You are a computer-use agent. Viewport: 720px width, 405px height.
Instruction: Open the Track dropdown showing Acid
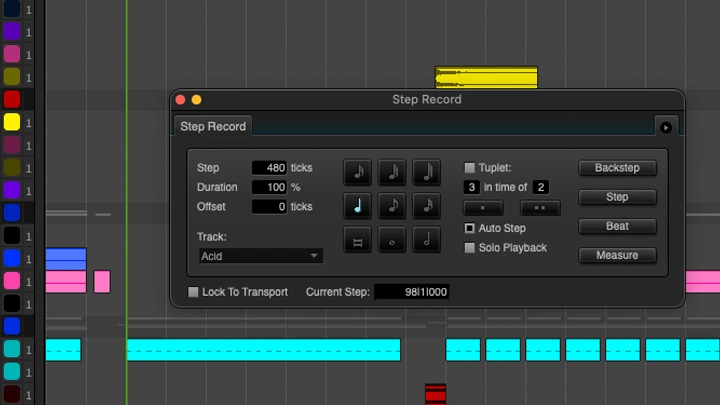pyautogui.click(x=261, y=256)
